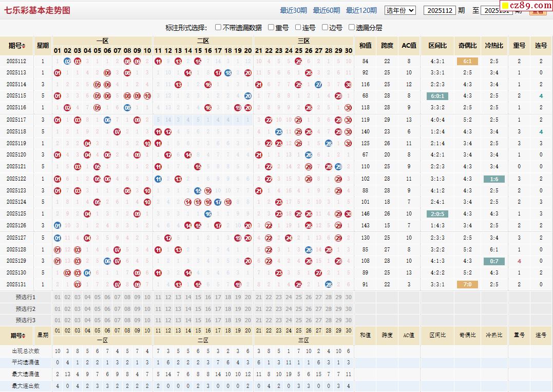Click blue ball 02 in row 2025112

[x=67, y=62]
